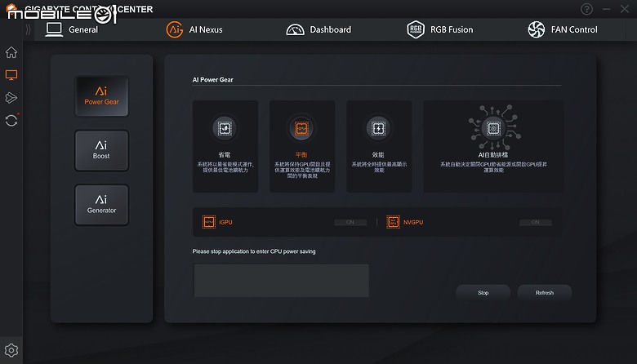Click the AI Nexus orange logo icon
The image size is (637, 364).
[x=175, y=29]
